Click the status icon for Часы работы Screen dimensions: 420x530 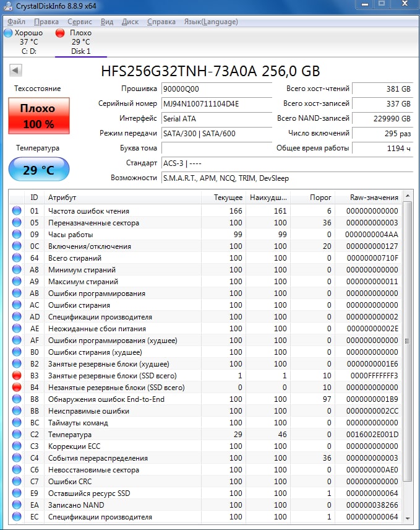pos(17,234)
